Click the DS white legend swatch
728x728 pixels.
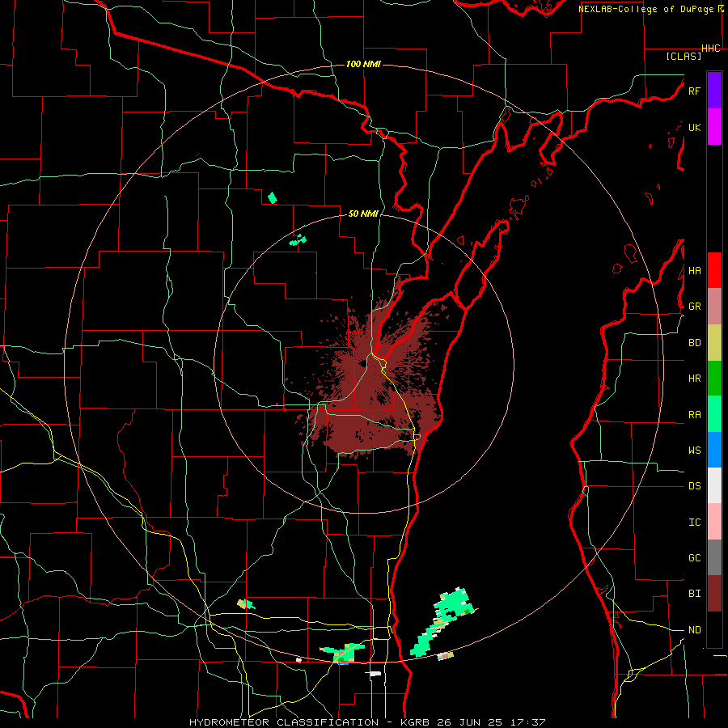714,485
